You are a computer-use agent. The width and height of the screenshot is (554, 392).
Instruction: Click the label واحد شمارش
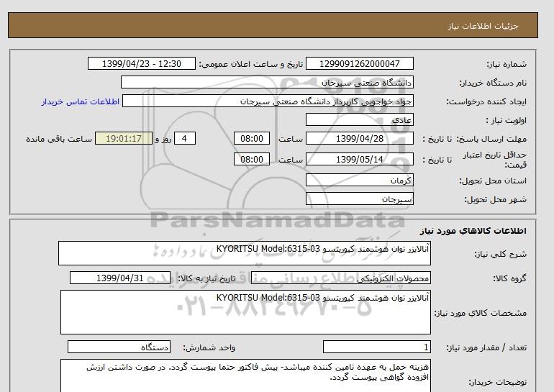click(209, 347)
